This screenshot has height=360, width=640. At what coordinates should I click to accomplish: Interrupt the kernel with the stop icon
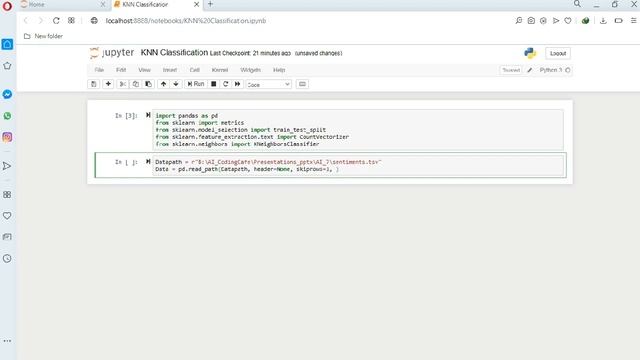tap(213, 84)
